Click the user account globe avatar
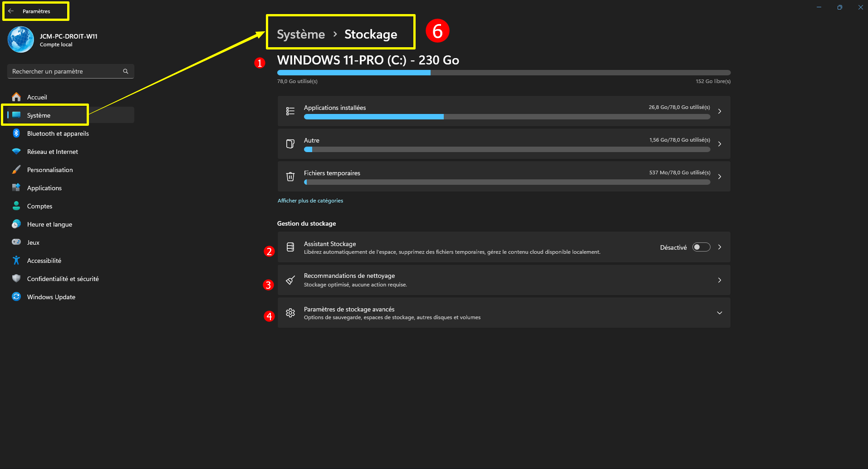868x469 pixels. tap(21, 39)
